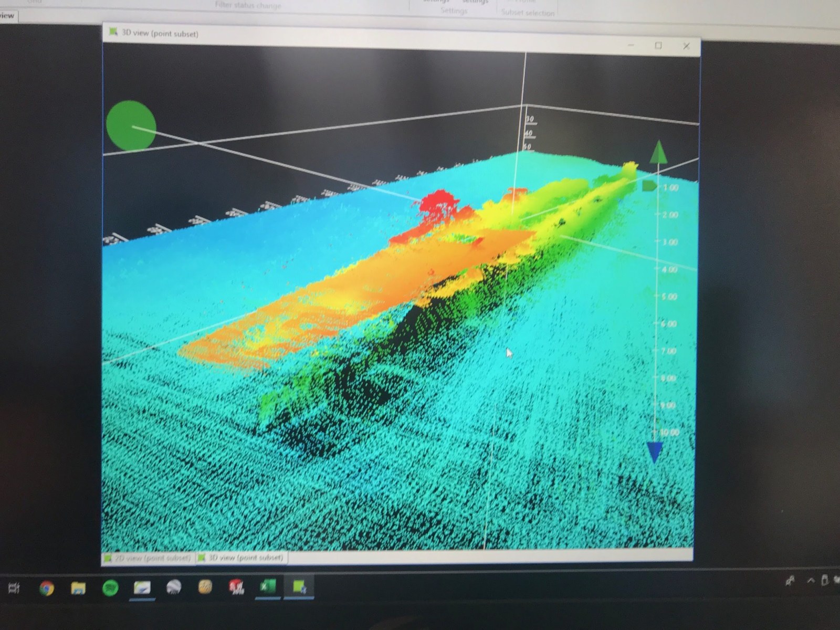The image size is (840, 630).
Task: Click the green depth marker at 1.00
Action: coord(649,186)
